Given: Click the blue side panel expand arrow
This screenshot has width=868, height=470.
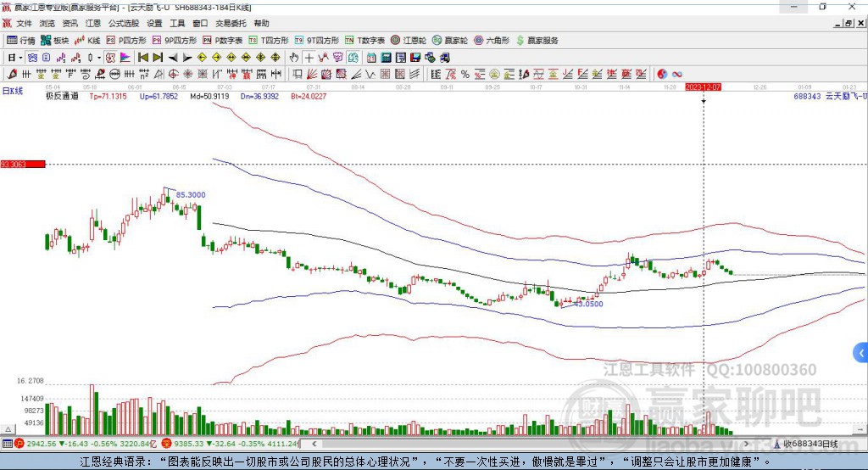Looking at the screenshot, I should (x=861, y=353).
